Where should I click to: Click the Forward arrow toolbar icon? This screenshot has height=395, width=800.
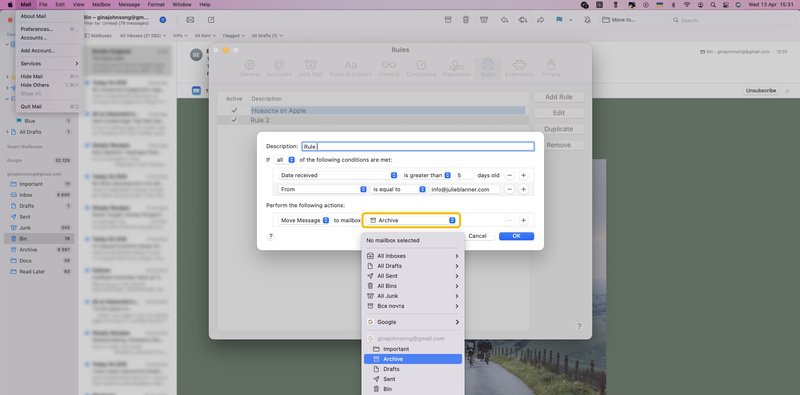540,20
